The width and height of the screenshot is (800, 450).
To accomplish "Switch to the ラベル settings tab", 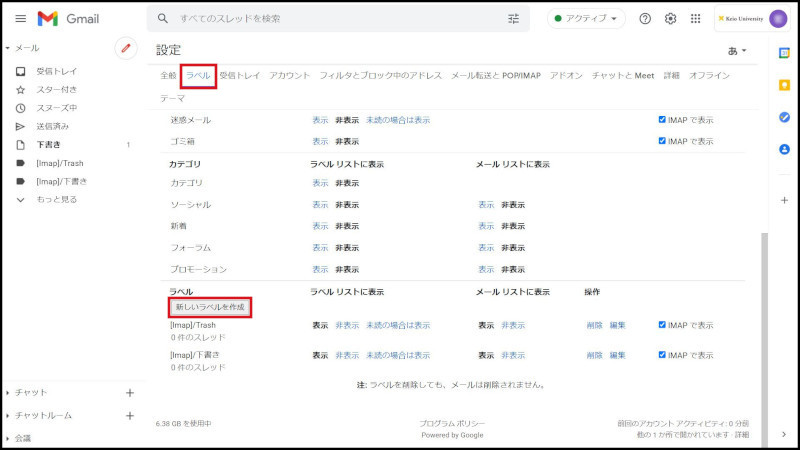I will pos(199,76).
